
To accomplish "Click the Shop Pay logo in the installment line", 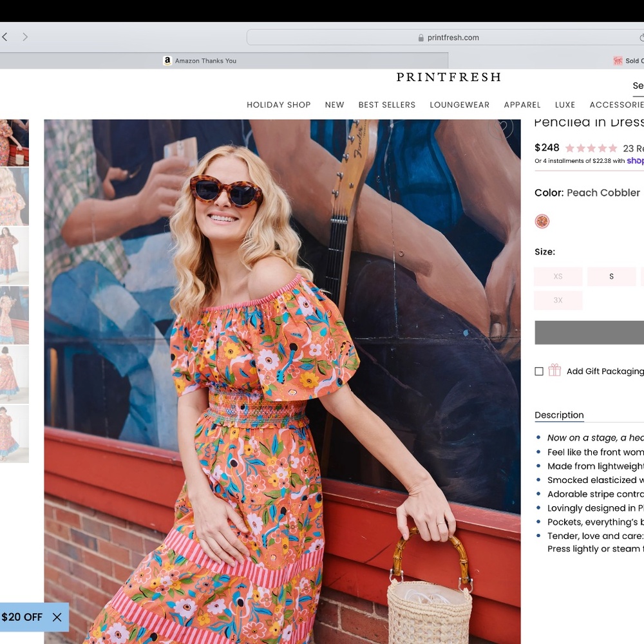I will coord(635,160).
